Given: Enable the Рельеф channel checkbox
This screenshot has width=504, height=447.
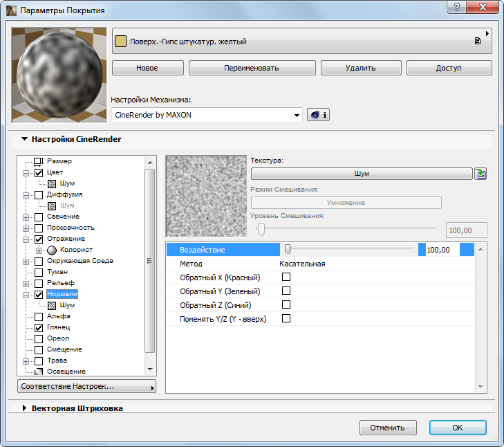Looking at the screenshot, I should 39,284.
